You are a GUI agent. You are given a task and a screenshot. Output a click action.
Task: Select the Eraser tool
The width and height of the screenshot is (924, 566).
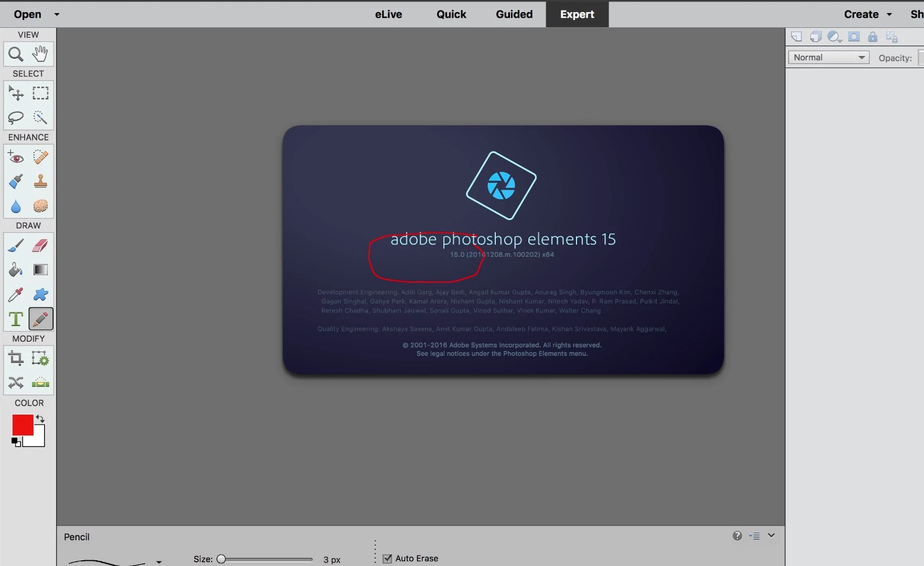click(x=40, y=245)
